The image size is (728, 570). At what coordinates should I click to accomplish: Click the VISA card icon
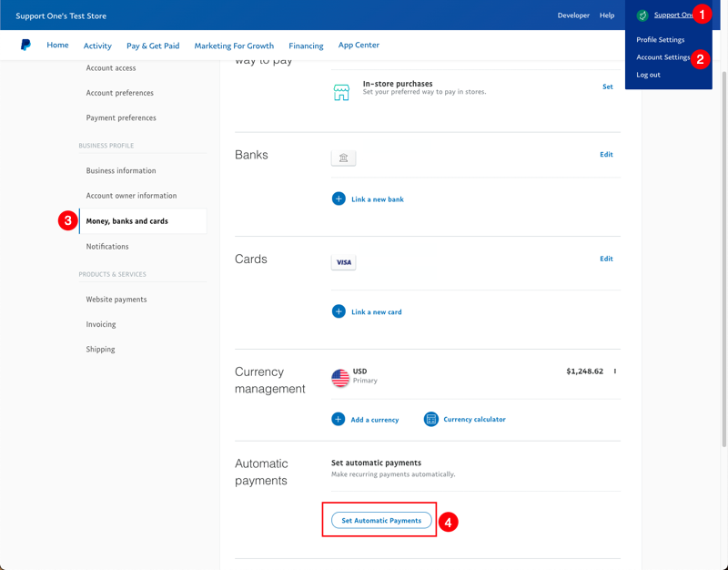click(x=344, y=262)
